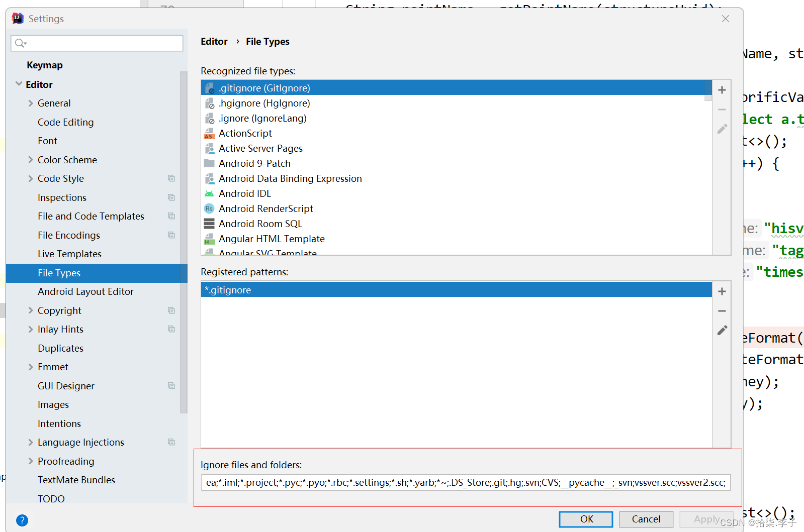Expand the General settings node
Screen dimensions: 804x532
(x=31, y=103)
